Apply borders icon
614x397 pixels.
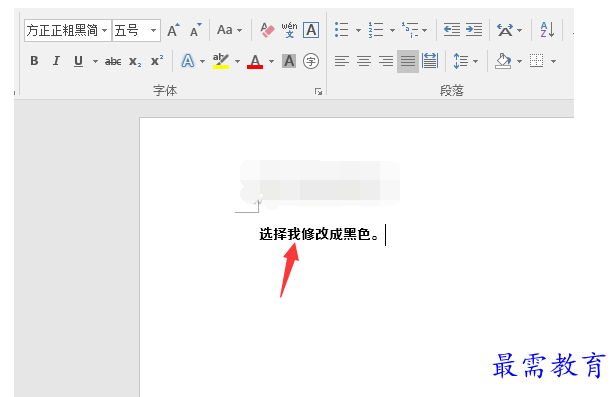537,61
